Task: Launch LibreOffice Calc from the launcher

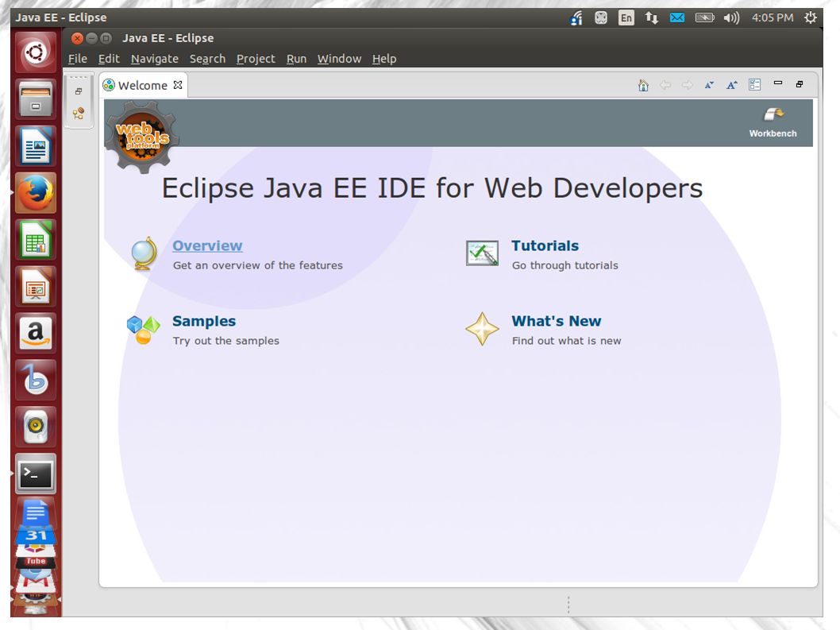Action: (36, 240)
